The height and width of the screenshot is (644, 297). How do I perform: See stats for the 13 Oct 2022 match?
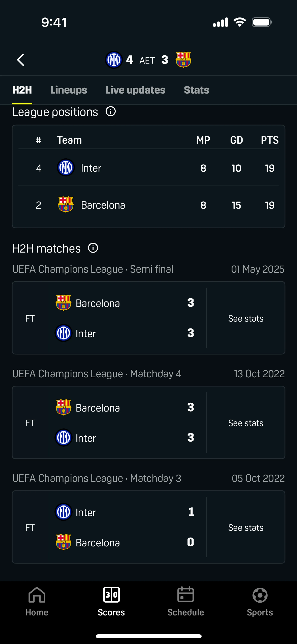[246, 423]
